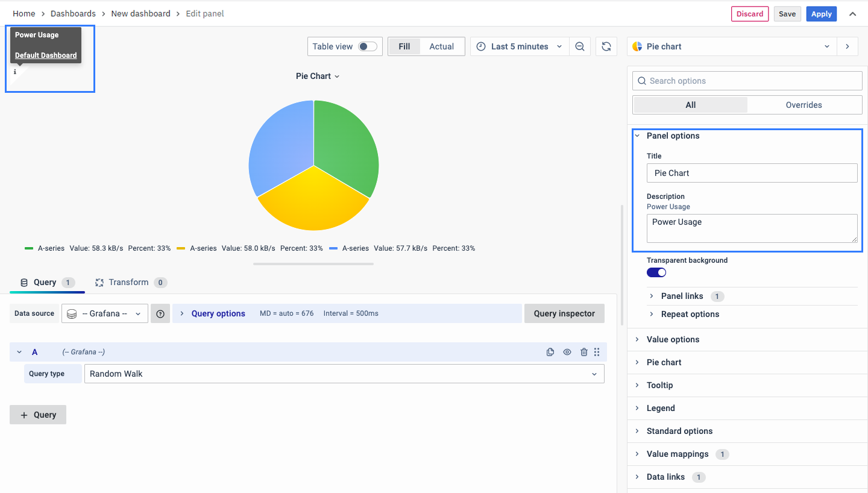Select the Overrides tab
This screenshot has height=493, width=868.
coord(804,105)
